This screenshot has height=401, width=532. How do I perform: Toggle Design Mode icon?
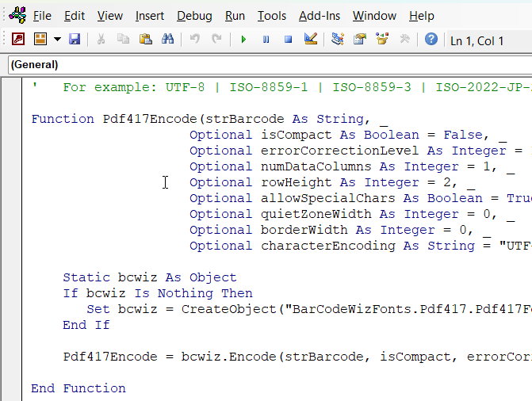(311, 40)
